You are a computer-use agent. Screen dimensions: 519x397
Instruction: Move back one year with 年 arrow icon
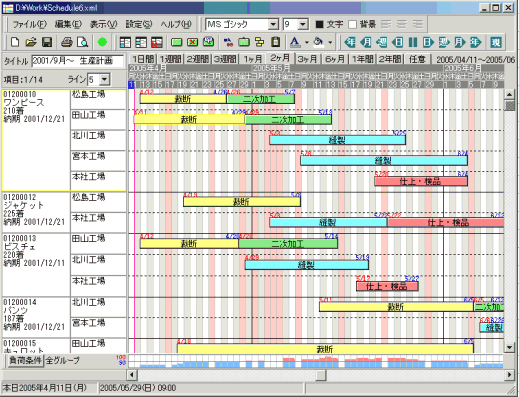pos(350,42)
